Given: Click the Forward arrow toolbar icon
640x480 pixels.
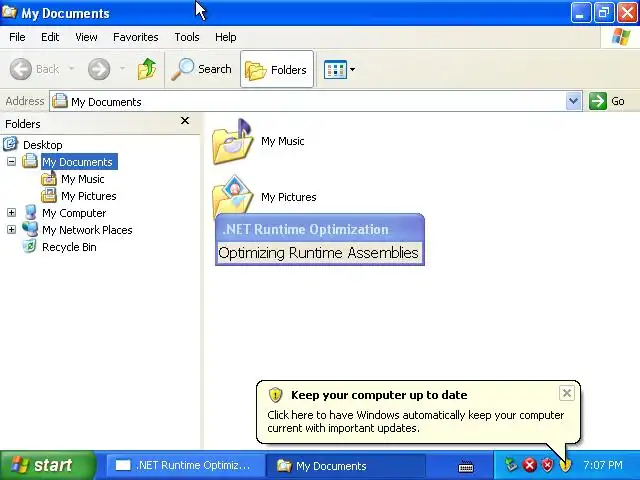Looking at the screenshot, I should [99, 69].
